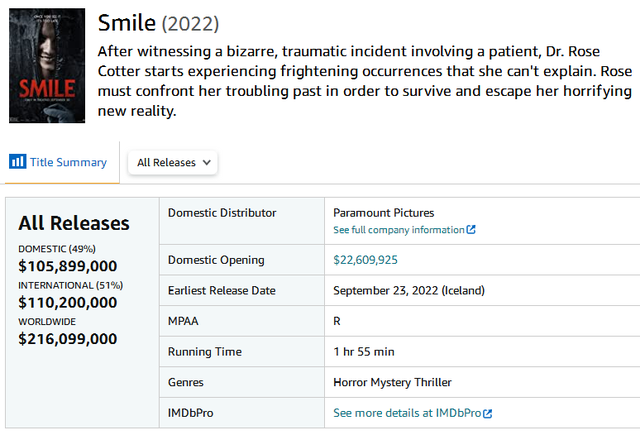The height and width of the screenshot is (435, 640).
Task: Click the (2022) year text
Action: [x=191, y=24]
